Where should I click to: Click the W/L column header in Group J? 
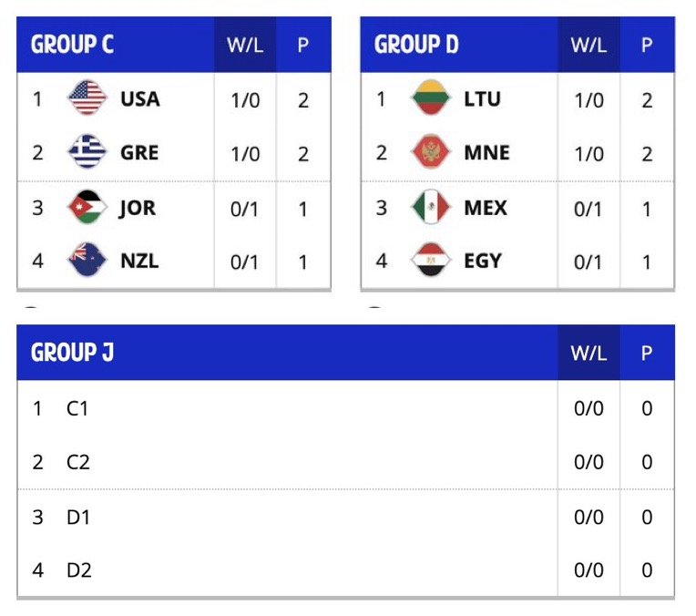coord(589,353)
